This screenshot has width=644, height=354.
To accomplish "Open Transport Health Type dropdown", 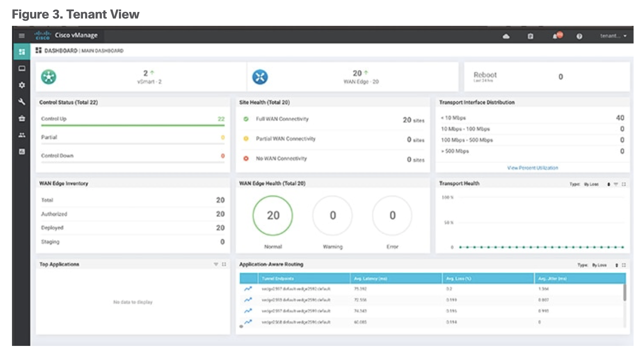I will coord(596,184).
